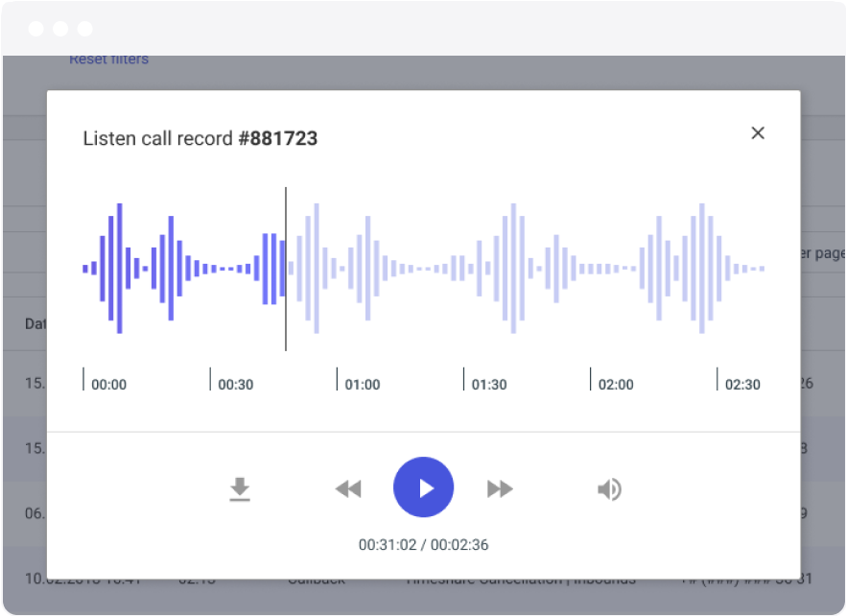
Task: Click the rewind icon to skip backward
Action: (x=348, y=487)
